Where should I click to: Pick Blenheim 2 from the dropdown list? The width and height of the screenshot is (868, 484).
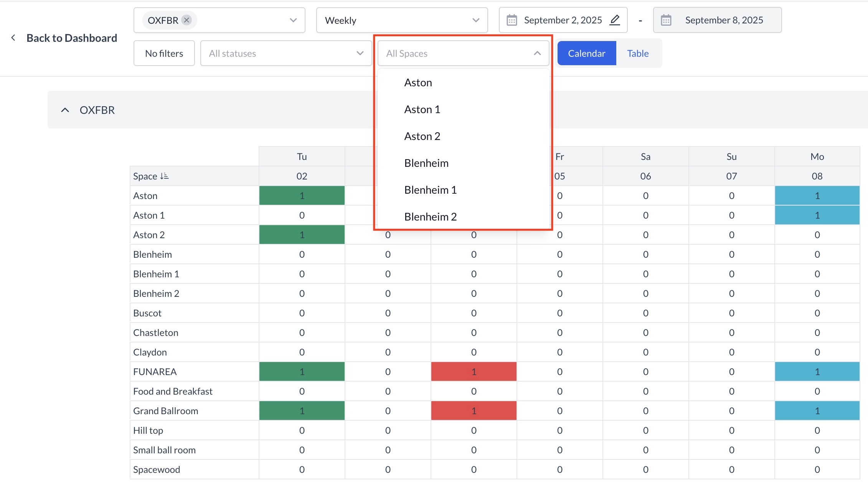[x=430, y=217]
